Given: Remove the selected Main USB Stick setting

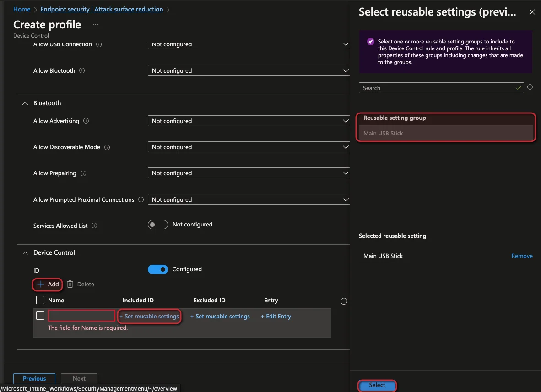Looking at the screenshot, I should coord(522,256).
